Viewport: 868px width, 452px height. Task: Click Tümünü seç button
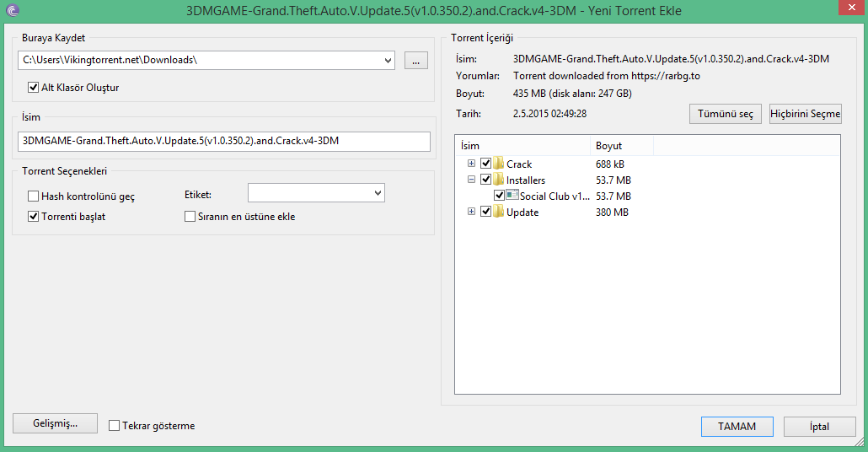[x=726, y=114]
